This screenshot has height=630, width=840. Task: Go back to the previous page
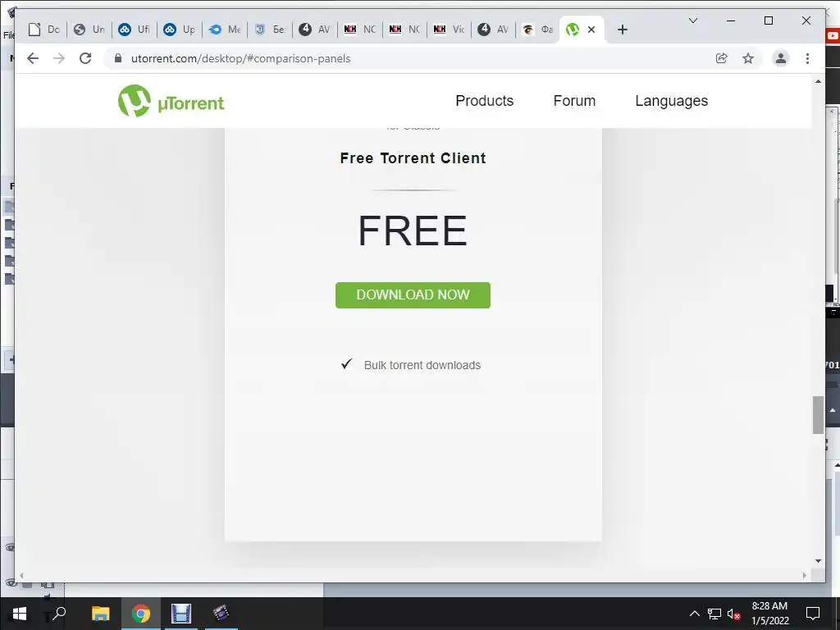33,58
